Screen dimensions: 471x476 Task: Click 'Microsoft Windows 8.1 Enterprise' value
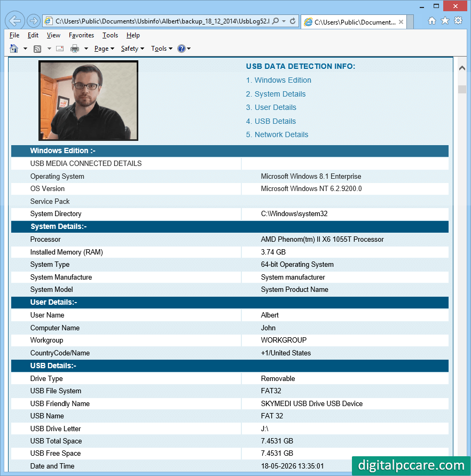[311, 177]
